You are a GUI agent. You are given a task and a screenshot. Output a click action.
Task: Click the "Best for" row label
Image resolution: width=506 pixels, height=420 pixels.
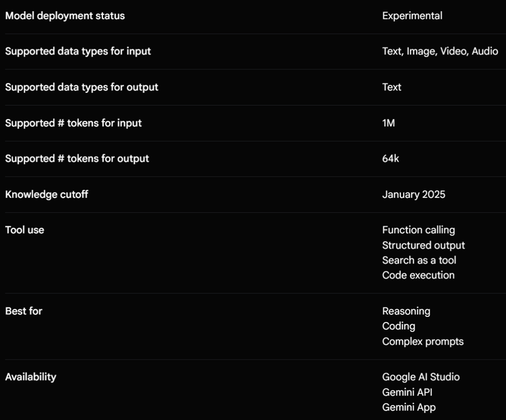pos(23,311)
